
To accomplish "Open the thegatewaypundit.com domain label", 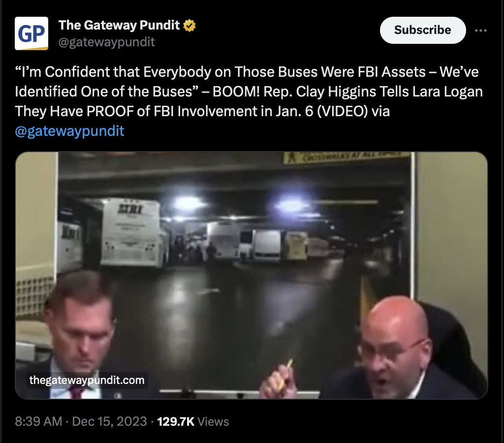I will [87, 380].
